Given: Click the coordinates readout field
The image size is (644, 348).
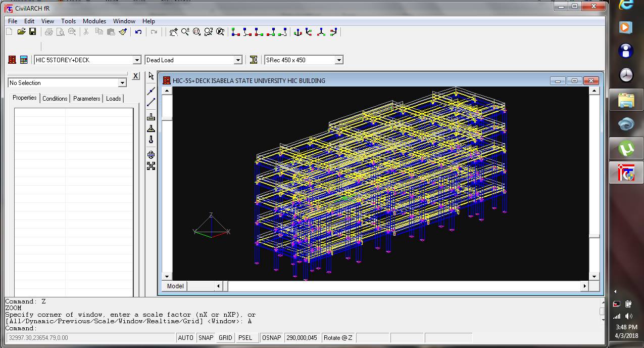Looking at the screenshot, I should (90, 337).
